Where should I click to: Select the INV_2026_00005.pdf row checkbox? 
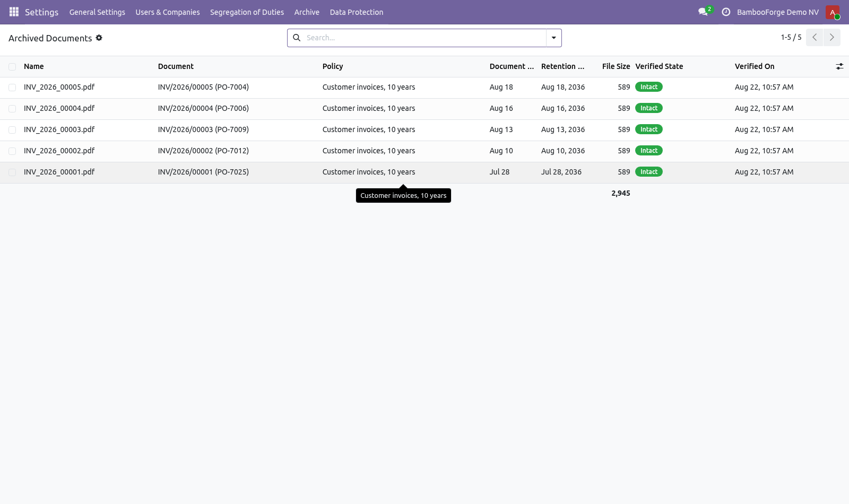12,88
